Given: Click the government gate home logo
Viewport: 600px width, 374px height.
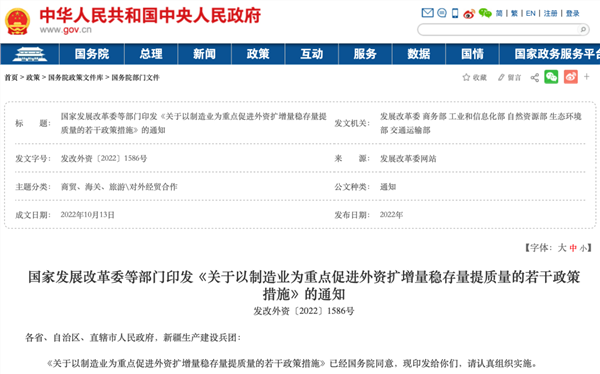Looking at the screenshot, I should (x=30, y=54).
